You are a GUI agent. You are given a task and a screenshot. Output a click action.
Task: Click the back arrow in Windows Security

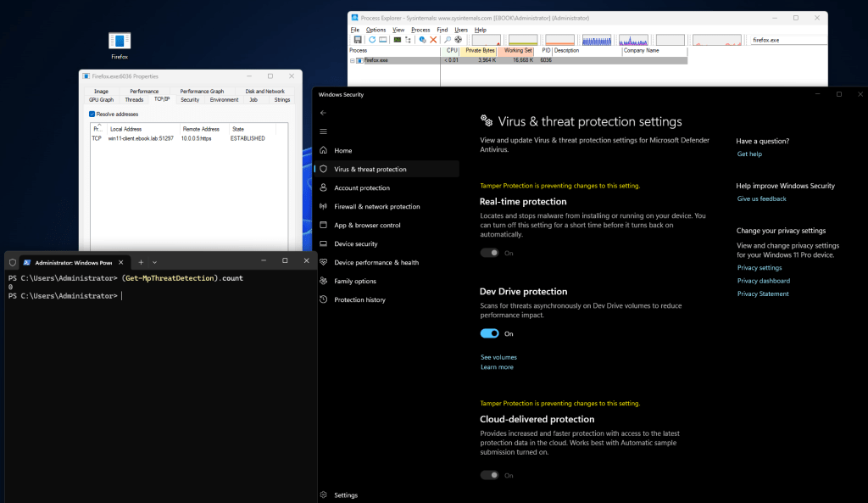coord(323,113)
